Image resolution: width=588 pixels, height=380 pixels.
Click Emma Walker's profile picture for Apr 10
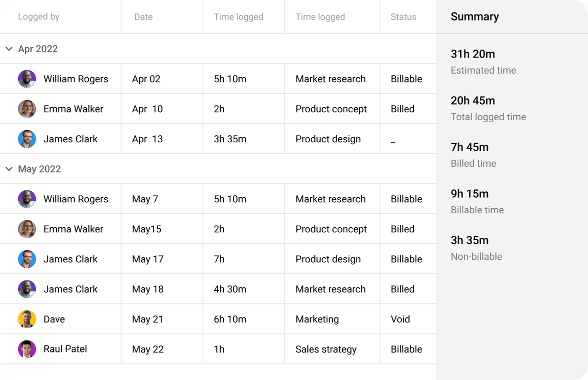[x=27, y=109]
